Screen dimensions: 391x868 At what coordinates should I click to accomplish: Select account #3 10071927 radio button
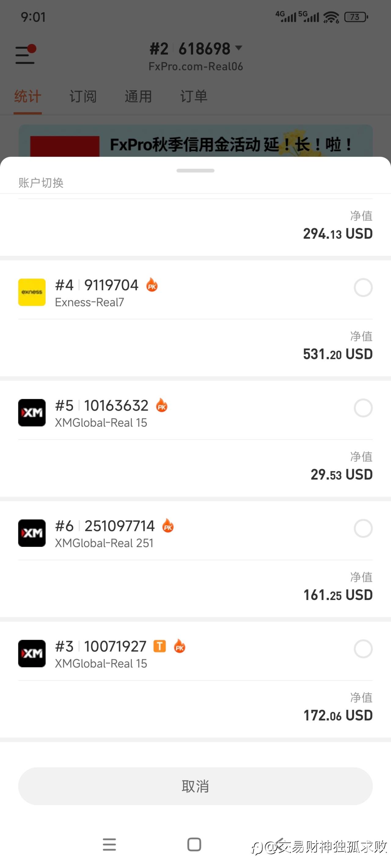[x=363, y=649]
